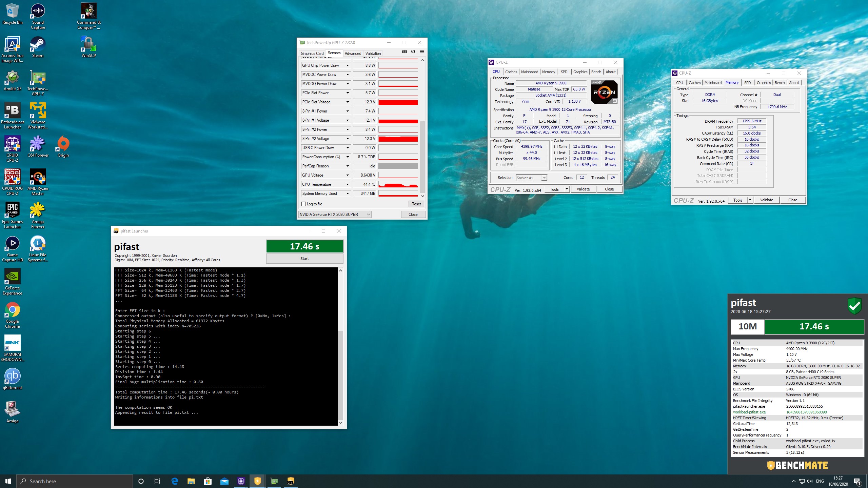Image resolution: width=868 pixels, height=488 pixels.
Task: Switch to the Advanced tab in GPU-Z
Action: point(353,53)
